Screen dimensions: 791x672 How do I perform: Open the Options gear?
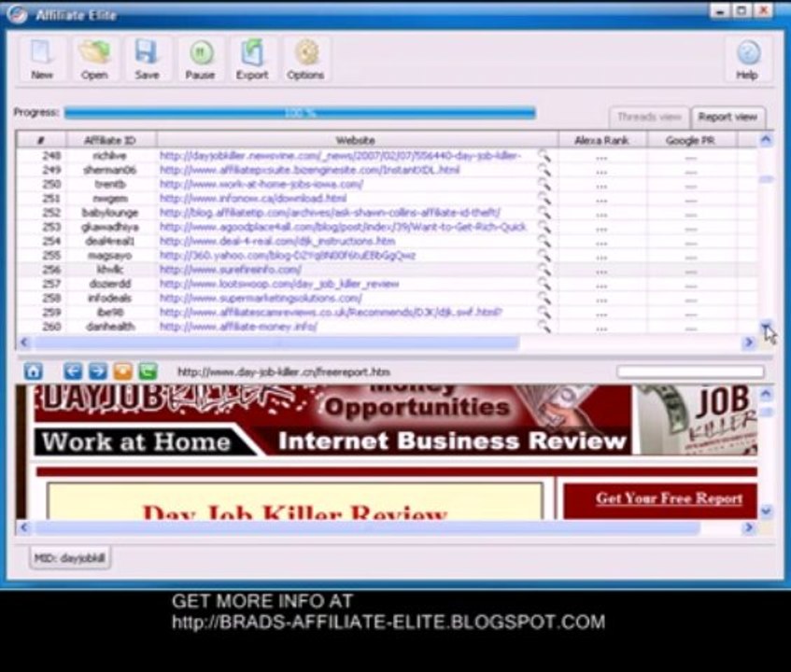coord(305,59)
